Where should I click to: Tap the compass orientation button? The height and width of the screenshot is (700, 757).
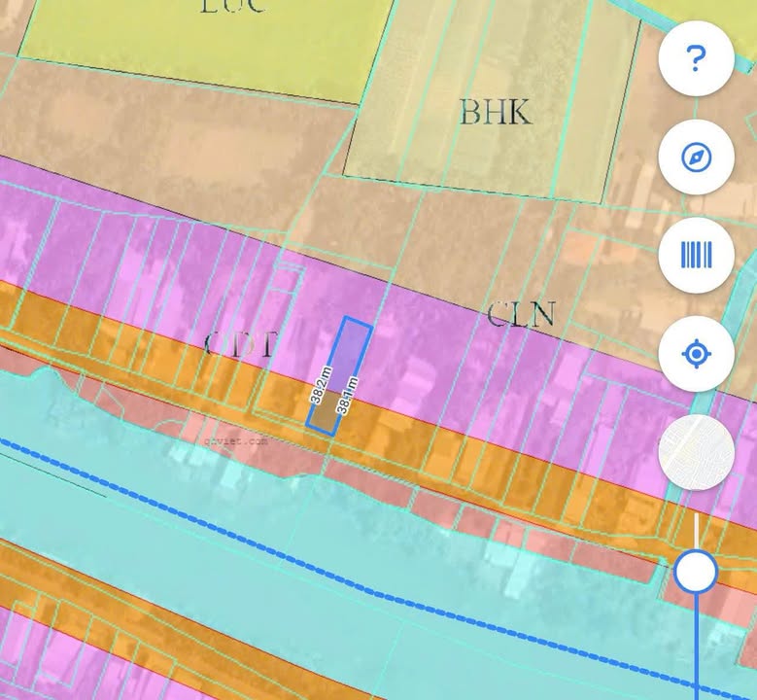coord(695,157)
